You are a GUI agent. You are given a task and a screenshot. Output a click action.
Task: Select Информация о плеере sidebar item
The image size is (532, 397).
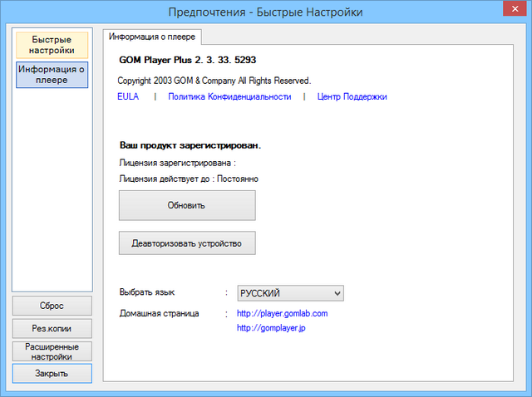pyautogui.click(x=52, y=75)
